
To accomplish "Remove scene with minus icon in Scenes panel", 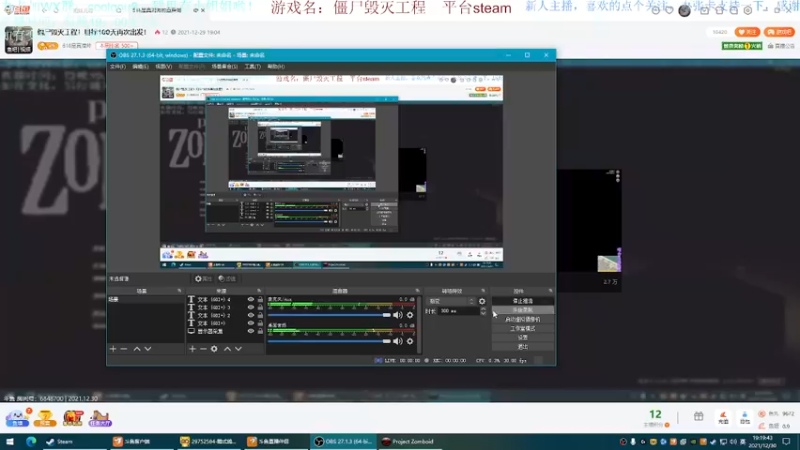I will pos(123,349).
